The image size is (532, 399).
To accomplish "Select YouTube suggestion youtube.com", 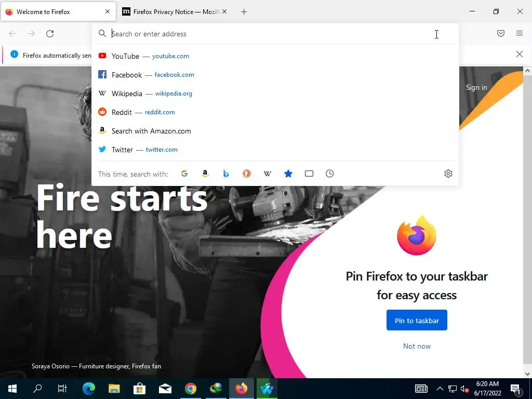I will pyautogui.click(x=275, y=56).
